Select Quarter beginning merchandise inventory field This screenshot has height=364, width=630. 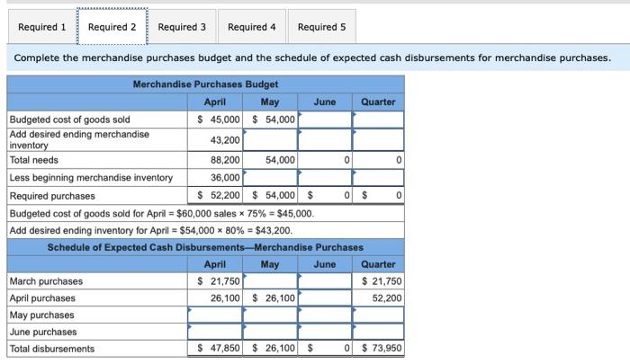(x=378, y=177)
